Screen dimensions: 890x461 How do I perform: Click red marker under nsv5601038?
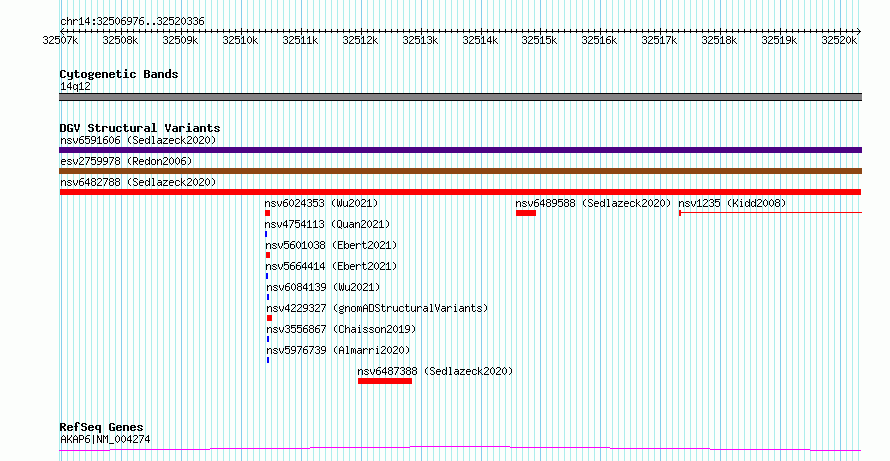pyautogui.click(x=268, y=255)
